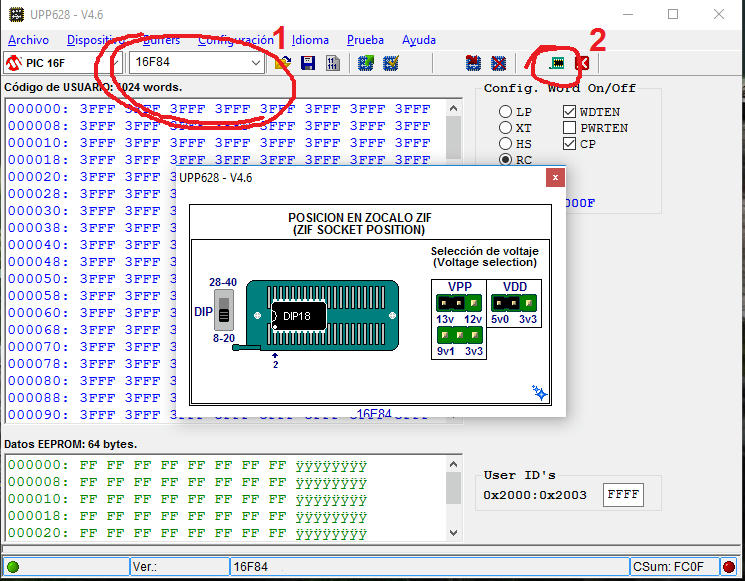Select the HS oscillator option
Viewport: 745px width, 581px height.
tap(505, 143)
